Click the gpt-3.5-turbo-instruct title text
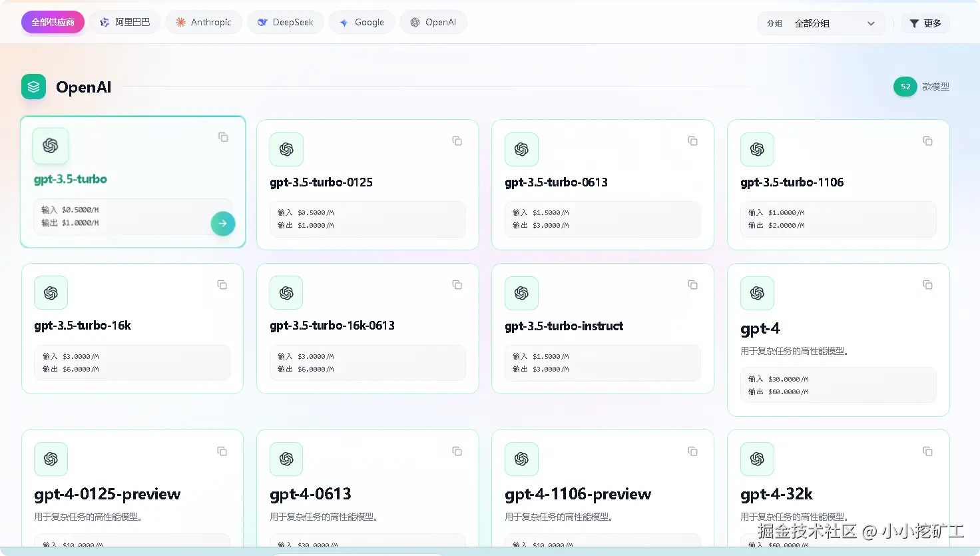The image size is (980, 556). click(564, 326)
